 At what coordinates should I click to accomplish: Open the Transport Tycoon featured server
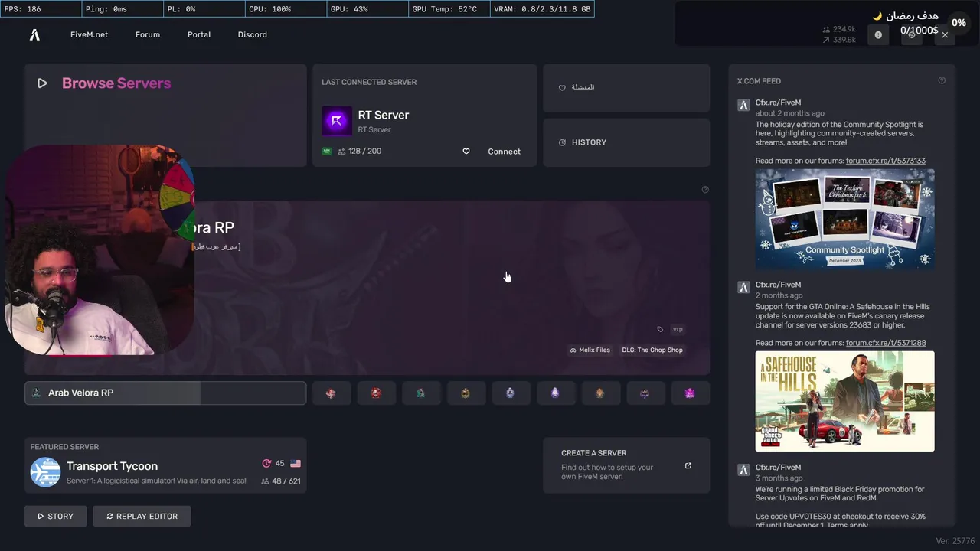coord(165,465)
